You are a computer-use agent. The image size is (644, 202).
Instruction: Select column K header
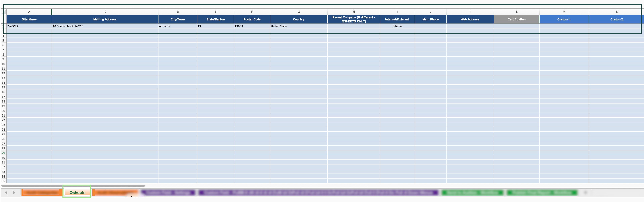click(x=470, y=12)
